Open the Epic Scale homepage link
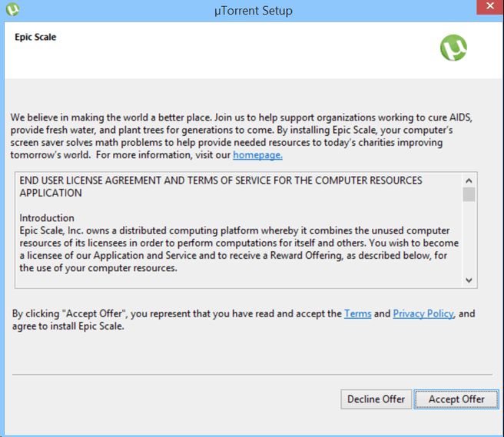Screen dimensions: 504x437 point(257,155)
